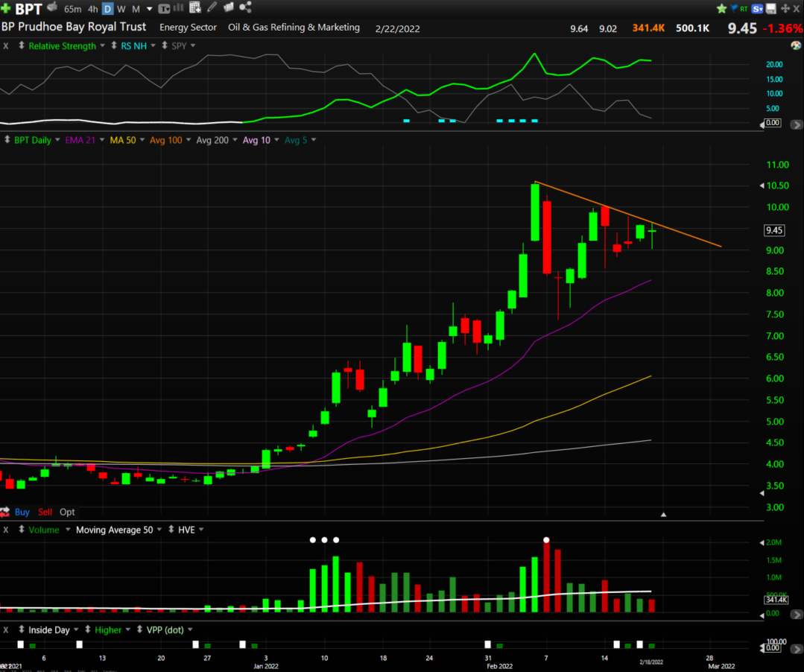Open the Avg 200 dropdown
Screen dimensions: 804x672
tap(235, 140)
